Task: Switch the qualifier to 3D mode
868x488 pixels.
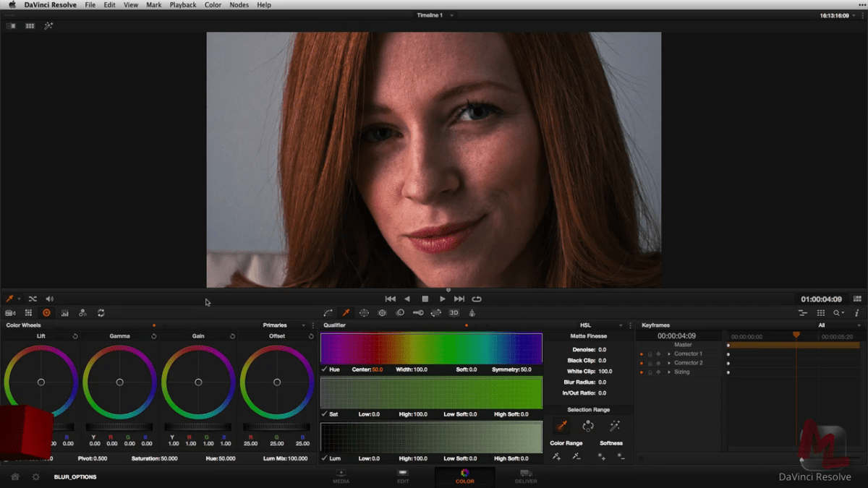Action: (454, 312)
